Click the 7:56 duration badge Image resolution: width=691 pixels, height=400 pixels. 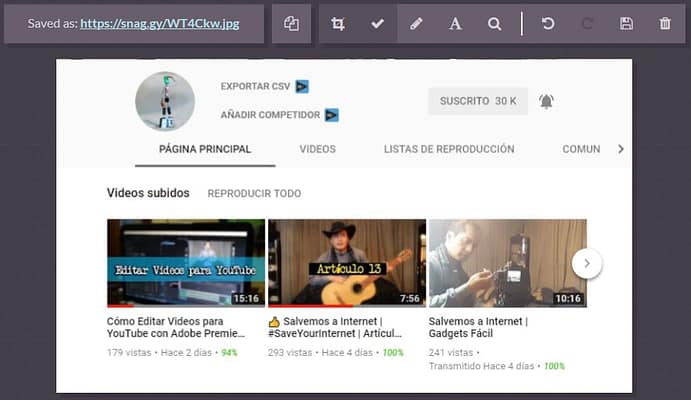[x=410, y=298]
